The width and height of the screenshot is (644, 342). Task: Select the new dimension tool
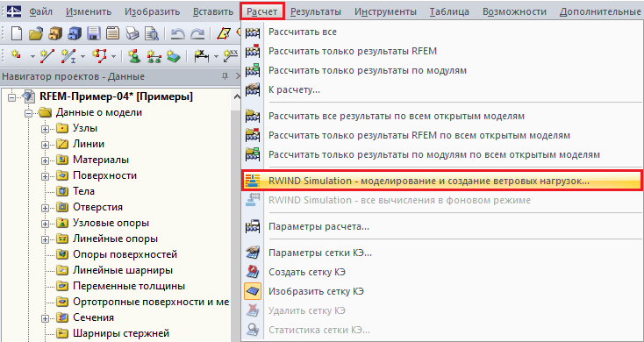click(202, 55)
